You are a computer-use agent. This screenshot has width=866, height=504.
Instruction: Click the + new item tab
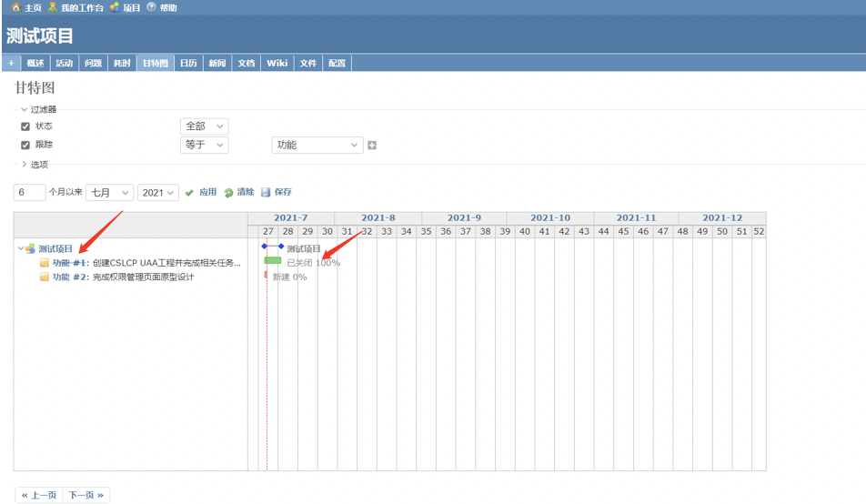coord(11,63)
